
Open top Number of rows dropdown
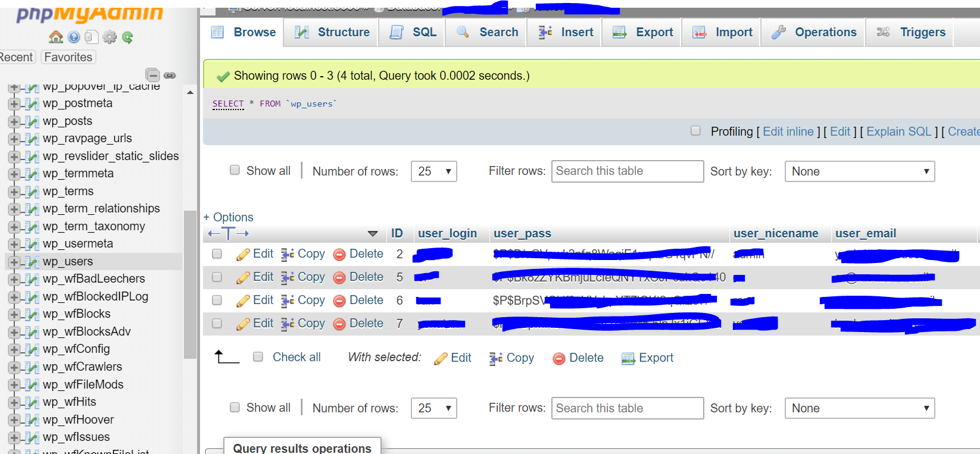pyautogui.click(x=434, y=171)
